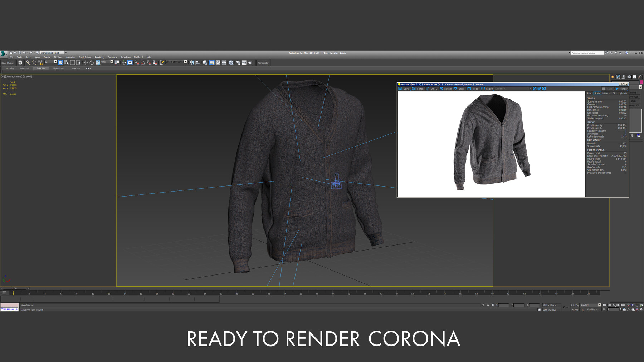Toggle the Selection Lock padlock
Screen dimensions: 644x362
click(488, 305)
